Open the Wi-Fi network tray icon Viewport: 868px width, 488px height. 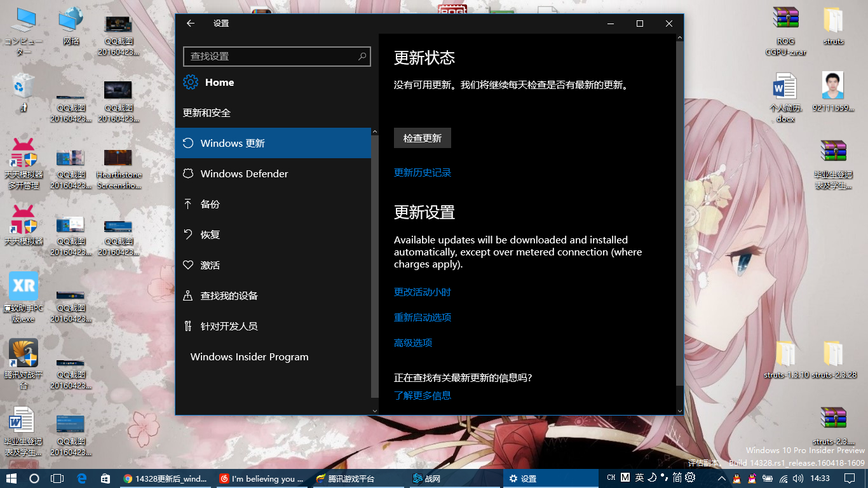[x=783, y=478]
